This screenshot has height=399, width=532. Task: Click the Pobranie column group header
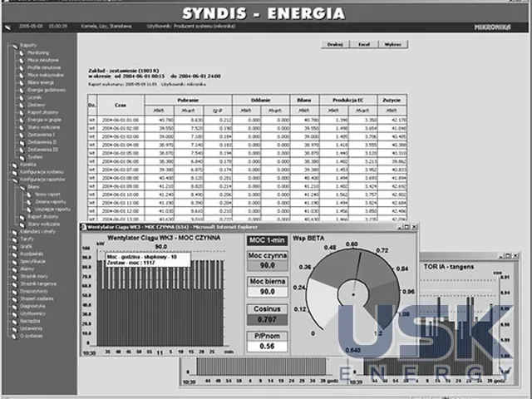[189, 100]
